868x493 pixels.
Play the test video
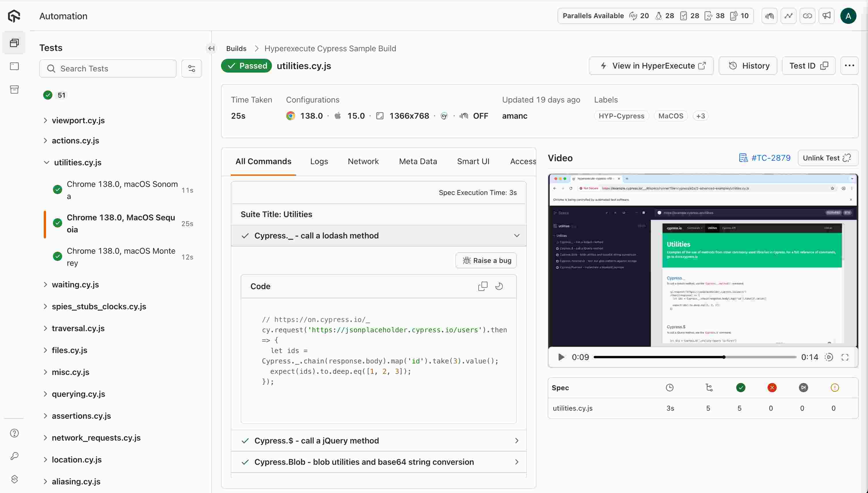(x=561, y=357)
